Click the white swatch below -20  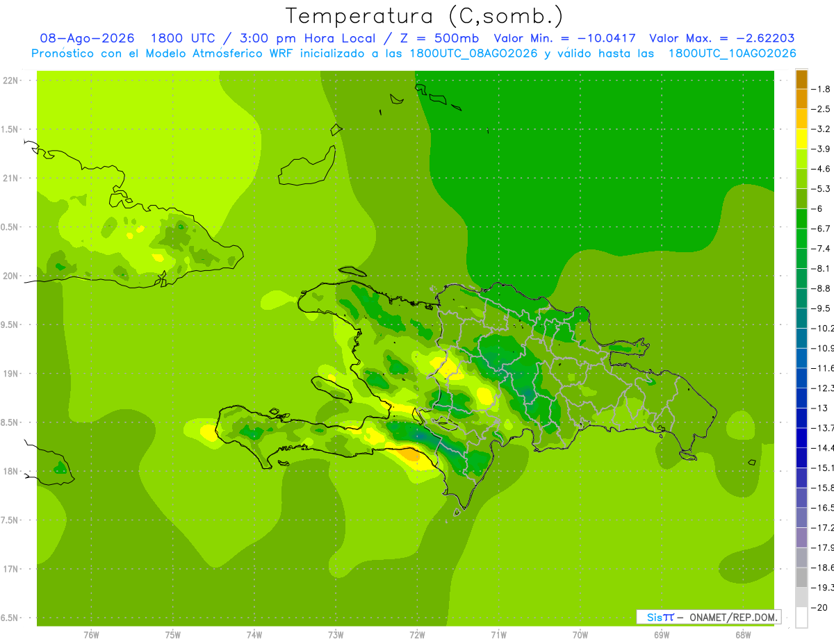click(801, 617)
